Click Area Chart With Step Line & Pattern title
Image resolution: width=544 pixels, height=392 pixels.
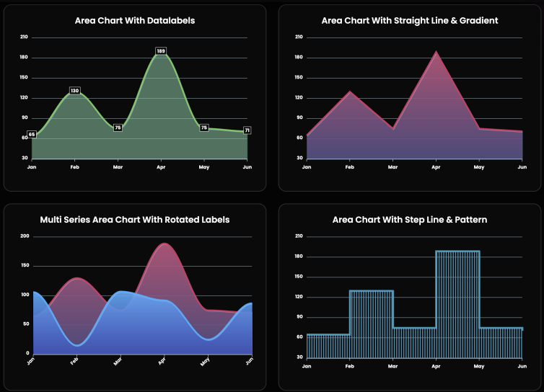coord(410,220)
